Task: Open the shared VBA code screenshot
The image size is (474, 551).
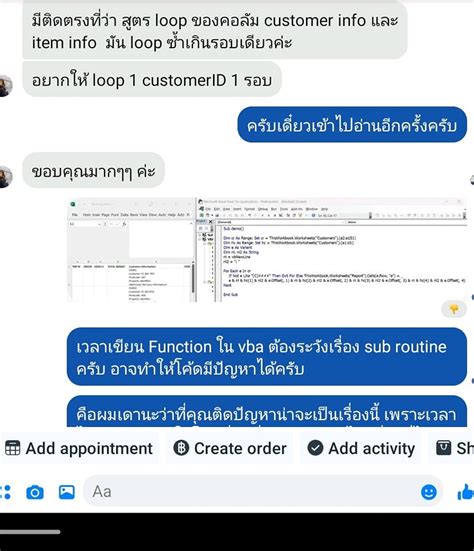Action: (267, 250)
